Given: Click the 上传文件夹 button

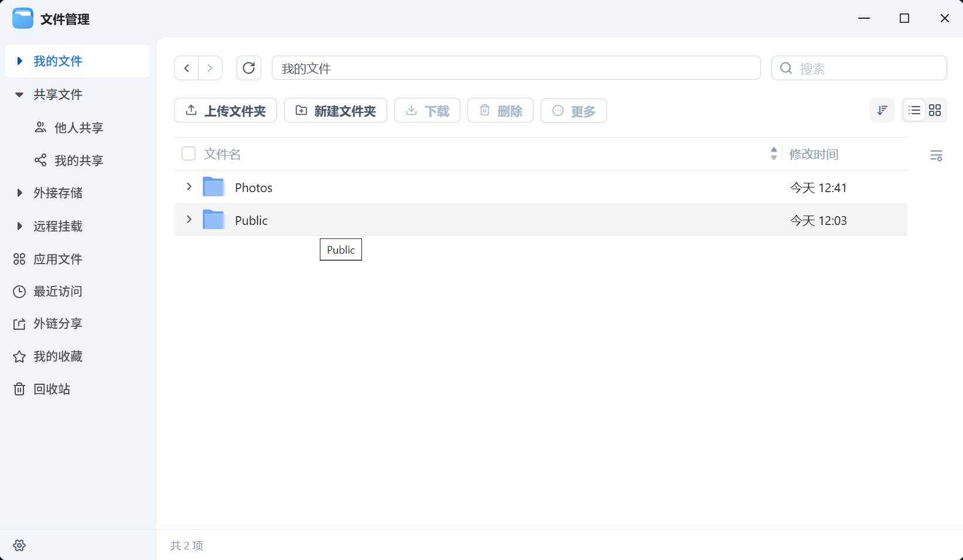Looking at the screenshot, I should tap(226, 110).
